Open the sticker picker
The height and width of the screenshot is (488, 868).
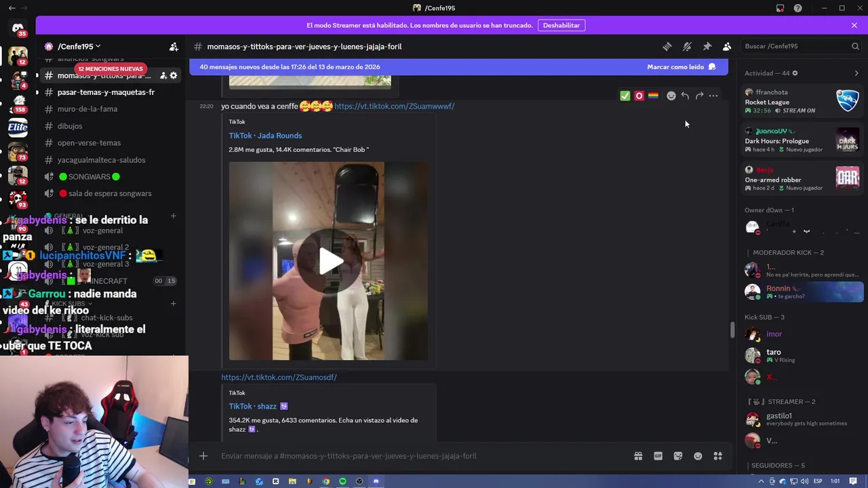pos(678,456)
